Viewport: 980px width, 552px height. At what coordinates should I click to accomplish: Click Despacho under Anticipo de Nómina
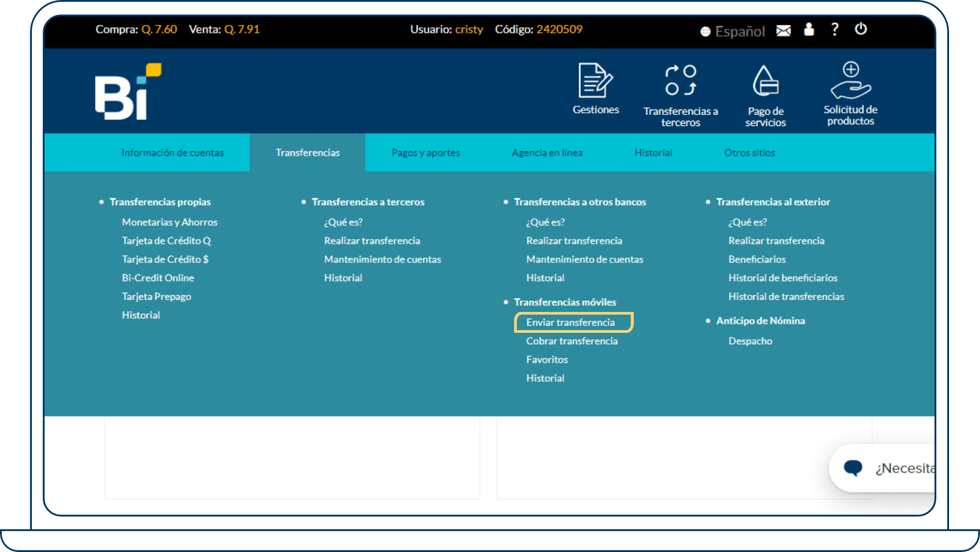click(x=750, y=341)
